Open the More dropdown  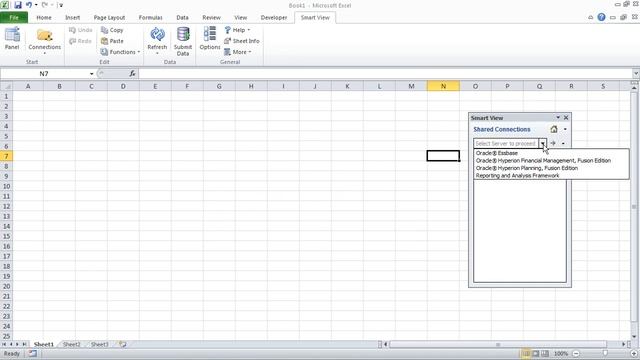pyautogui.click(x=238, y=52)
